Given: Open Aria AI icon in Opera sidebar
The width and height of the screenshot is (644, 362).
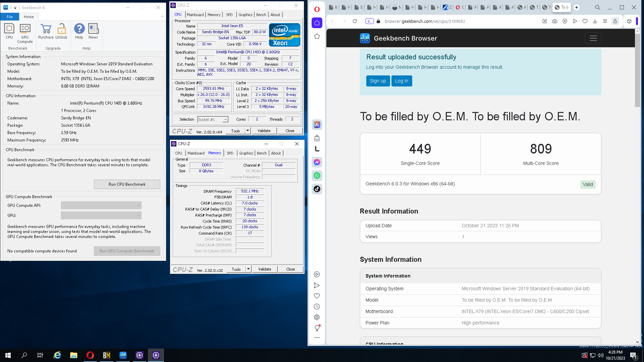Looking at the screenshot, I should click(317, 125).
